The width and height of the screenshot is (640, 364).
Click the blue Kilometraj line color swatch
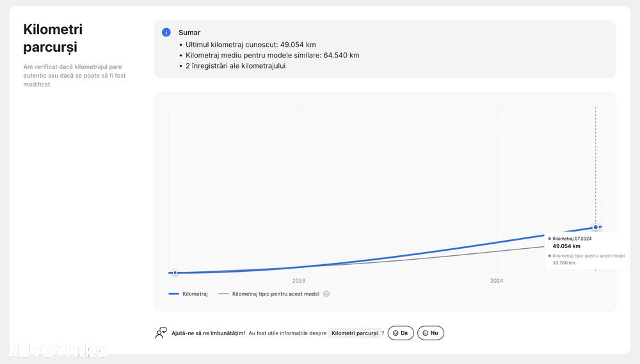tap(173, 294)
